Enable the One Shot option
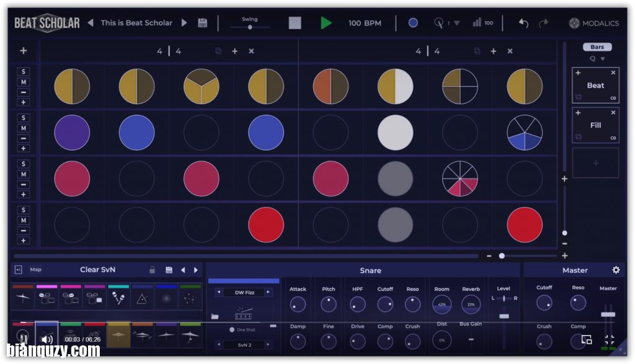Screen dimensions: 635x364 click(232, 329)
